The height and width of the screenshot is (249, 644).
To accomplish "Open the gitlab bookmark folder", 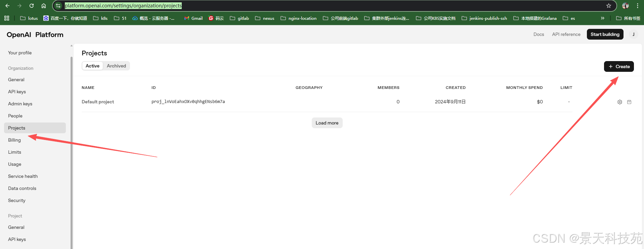I will pyautogui.click(x=240, y=18).
